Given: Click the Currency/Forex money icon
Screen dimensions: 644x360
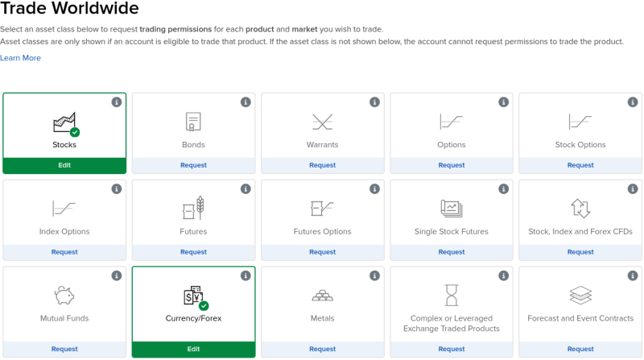Looking at the screenshot, I should coord(193,296).
